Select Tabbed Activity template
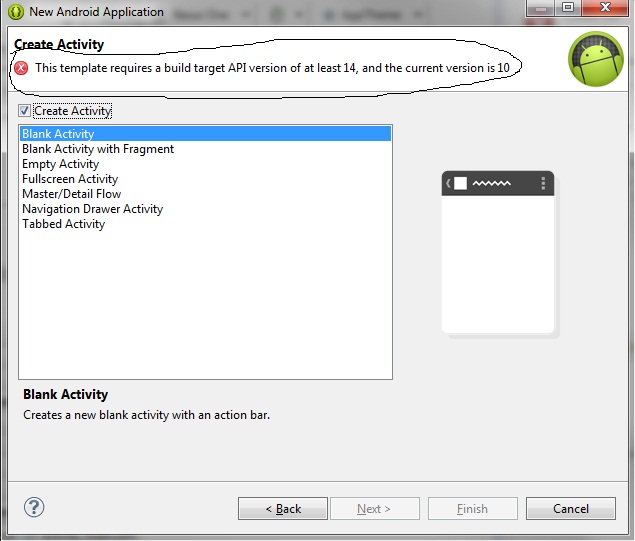Screen dimensions: 635x541 [205, 224]
